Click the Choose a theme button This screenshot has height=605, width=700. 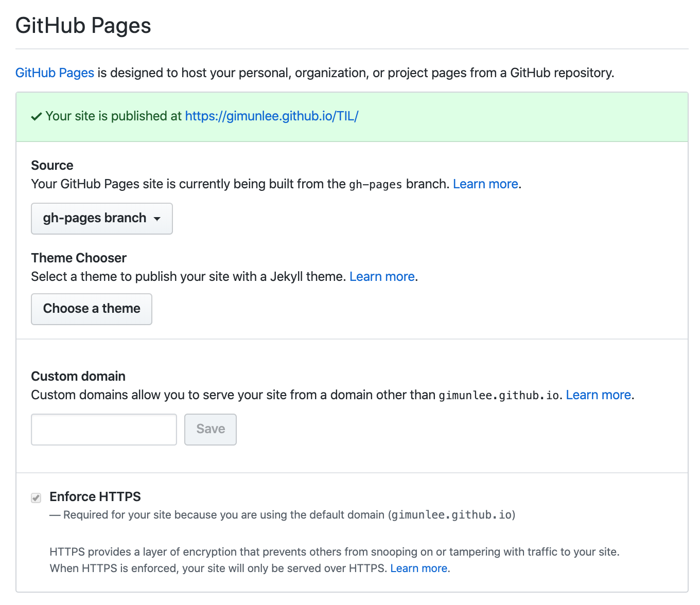coord(92,309)
